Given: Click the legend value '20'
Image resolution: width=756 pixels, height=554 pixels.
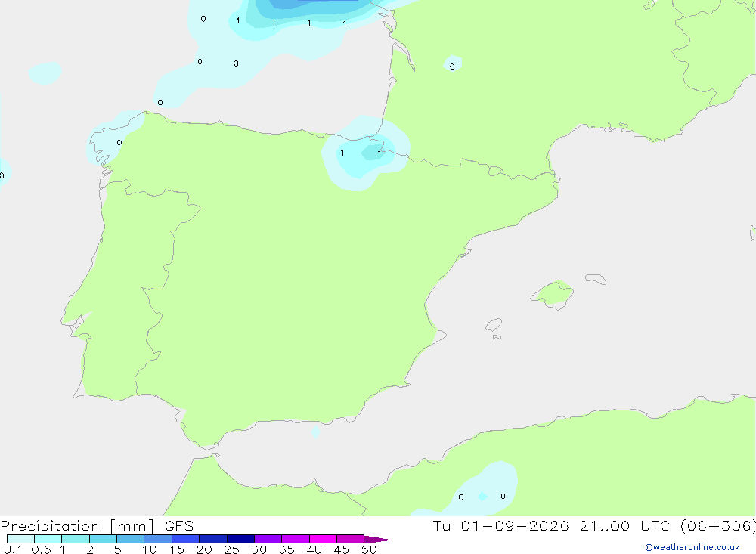Looking at the screenshot, I should point(204,549).
